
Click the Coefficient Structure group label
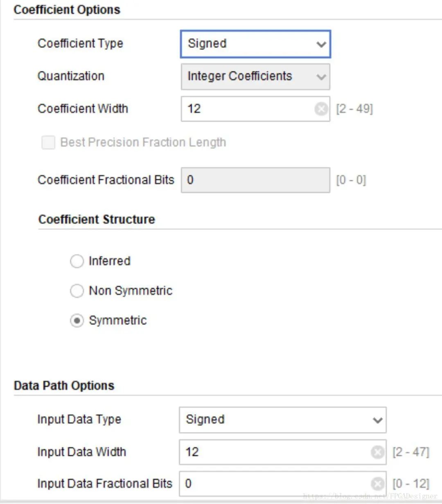(x=97, y=219)
